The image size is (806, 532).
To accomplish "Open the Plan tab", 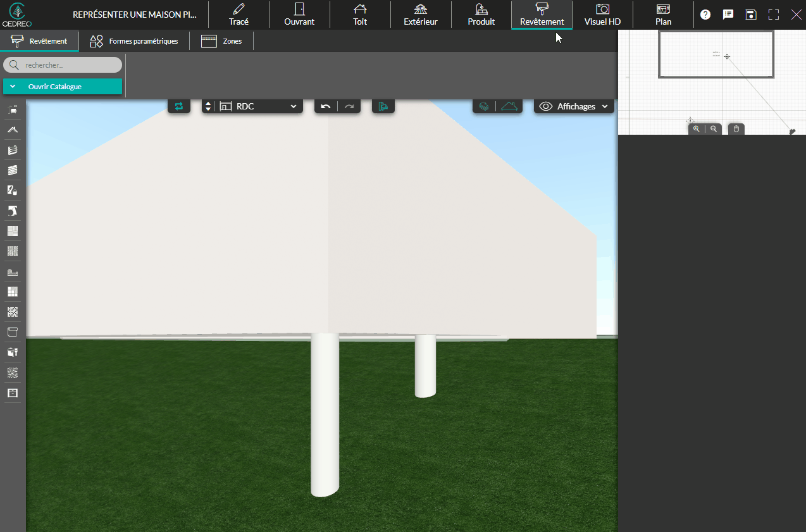I will (x=663, y=15).
